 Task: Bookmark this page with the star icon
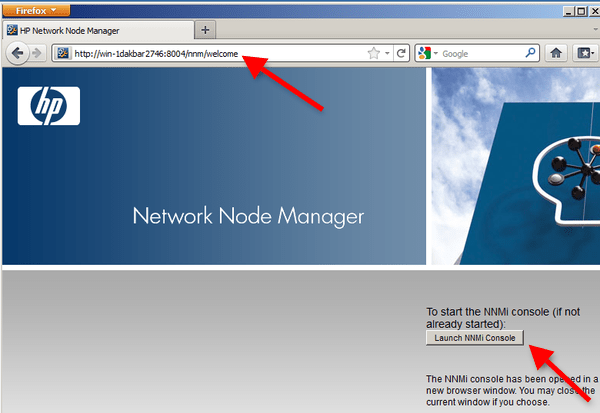pyautogui.click(x=373, y=53)
